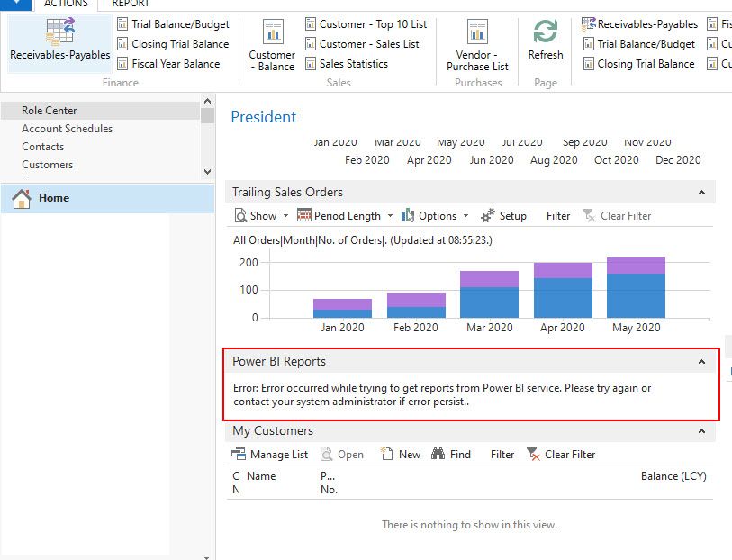Click navigation pane scroll up arrow
The image size is (732, 560).
208,101
